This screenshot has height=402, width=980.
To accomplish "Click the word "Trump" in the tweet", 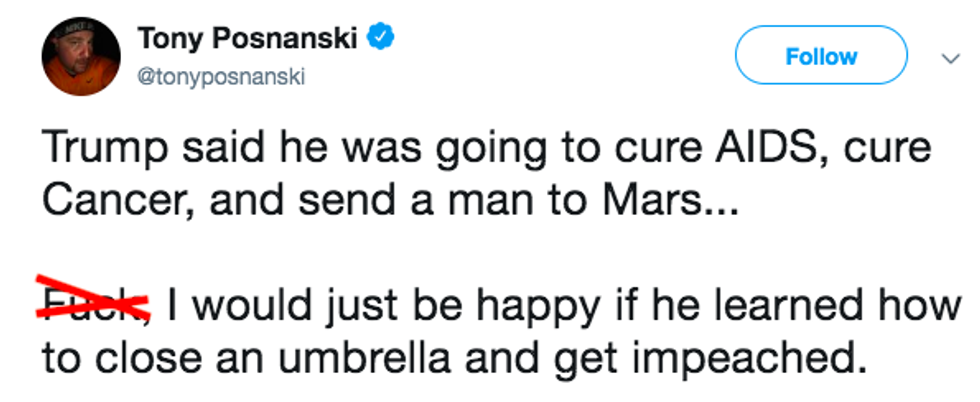I will [97, 151].
